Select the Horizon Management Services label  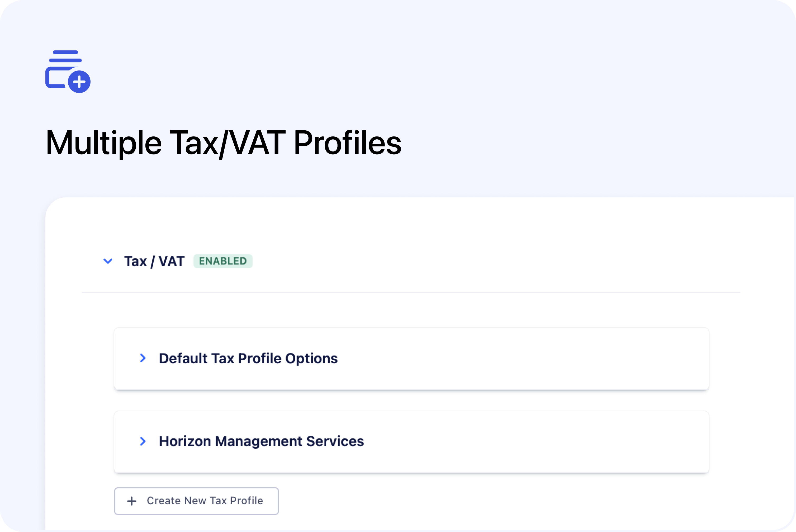click(261, 441)
